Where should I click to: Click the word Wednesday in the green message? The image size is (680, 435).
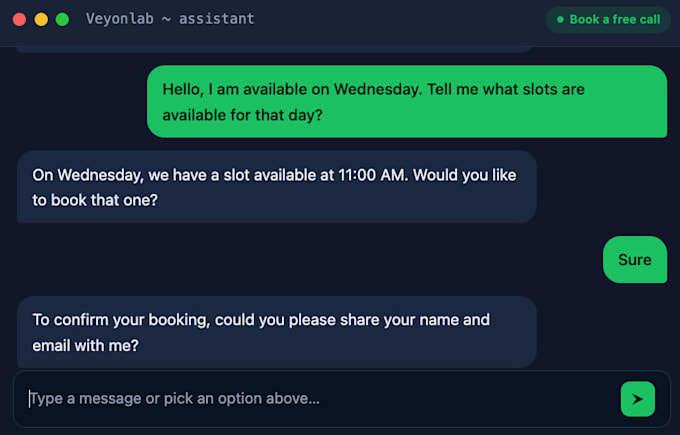coord(377,89)
